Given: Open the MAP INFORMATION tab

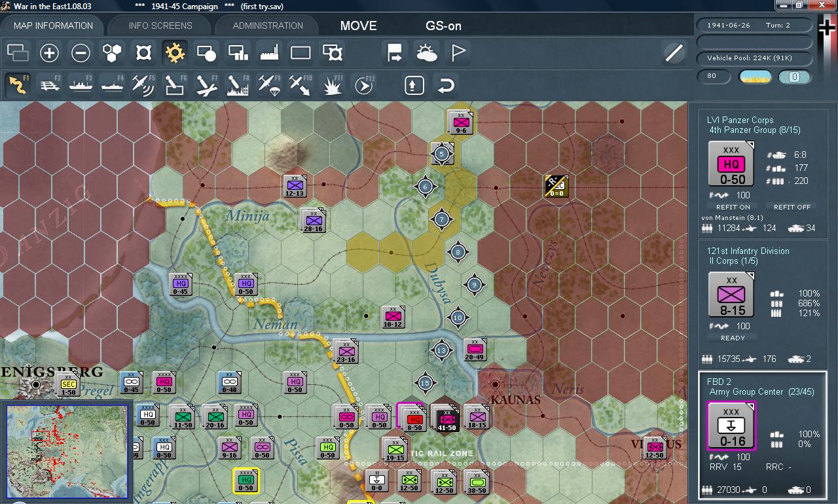Looking at the screenshot, I should (52, 26).
